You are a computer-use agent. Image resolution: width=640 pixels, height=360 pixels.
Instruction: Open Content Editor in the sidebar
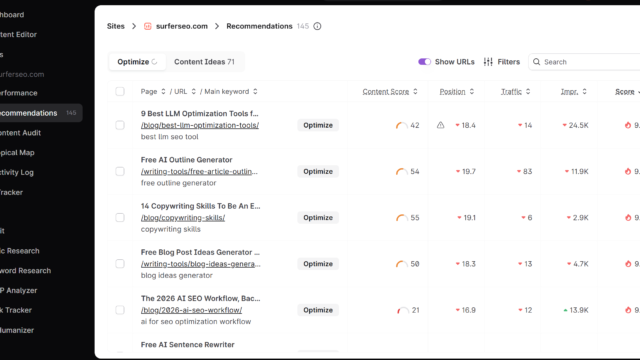[x=18, y=34]
